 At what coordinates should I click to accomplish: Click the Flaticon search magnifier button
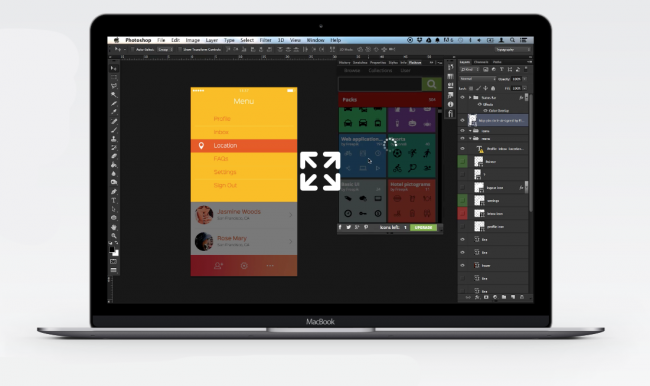(432, 84)
